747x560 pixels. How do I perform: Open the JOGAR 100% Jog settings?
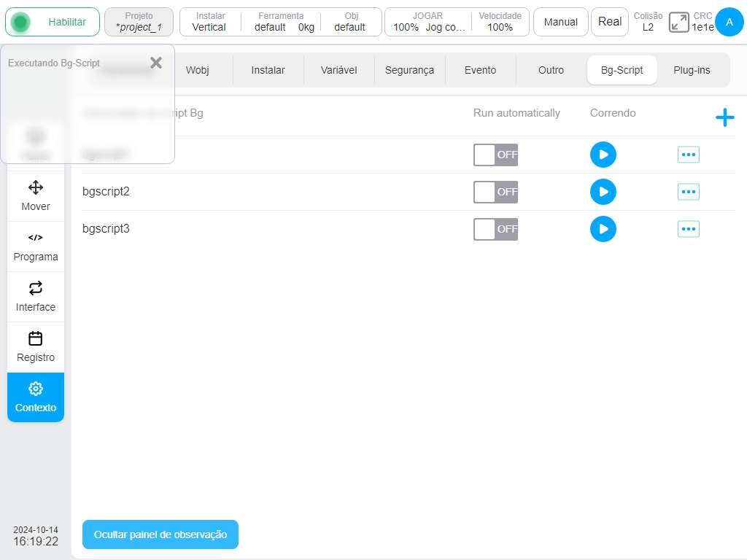[427, 22]
